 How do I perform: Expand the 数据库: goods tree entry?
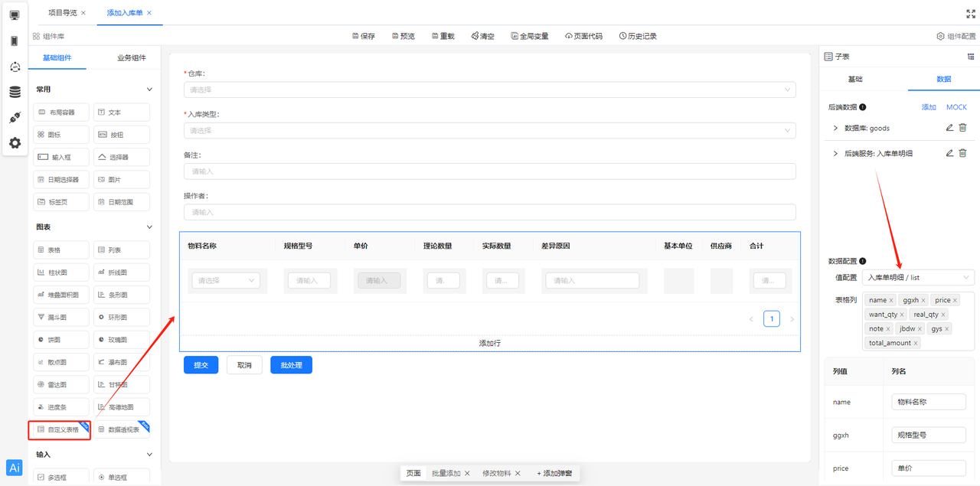tap(835, 128)
